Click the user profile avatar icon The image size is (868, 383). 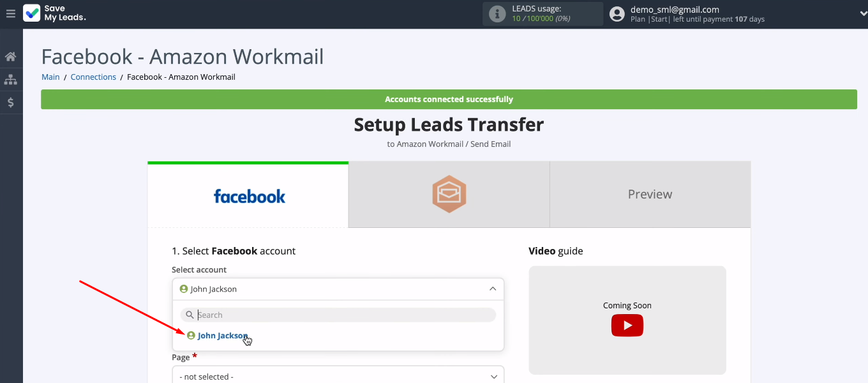[x=617, y=14]
